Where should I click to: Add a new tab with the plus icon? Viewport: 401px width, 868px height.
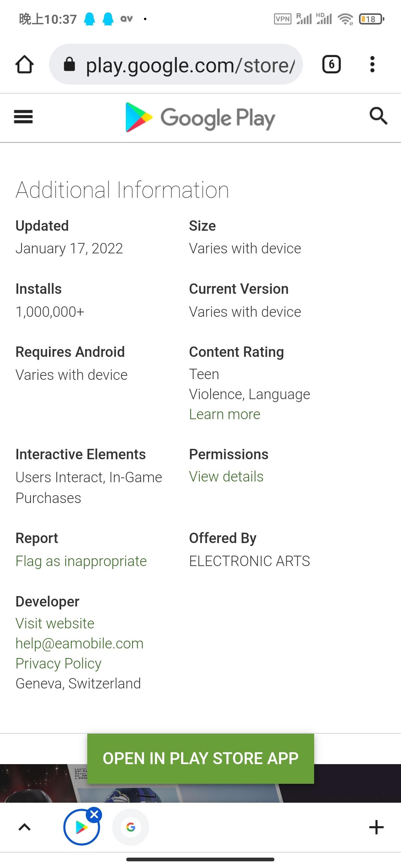click(x=376, y=827)
